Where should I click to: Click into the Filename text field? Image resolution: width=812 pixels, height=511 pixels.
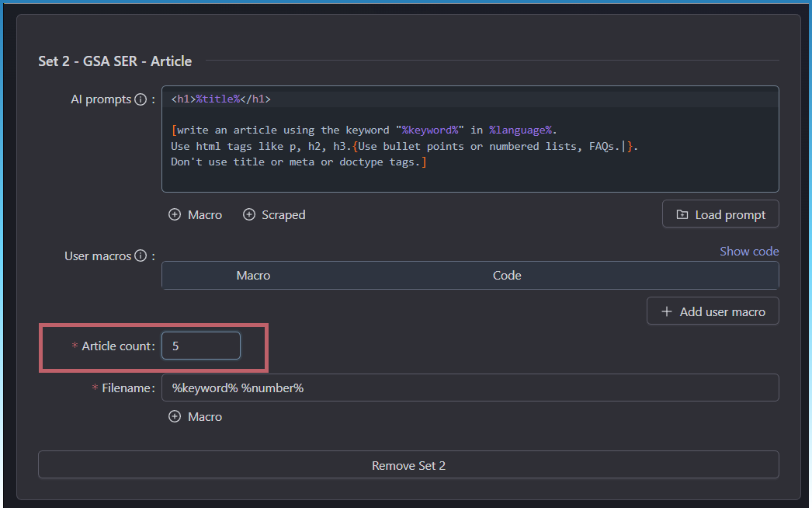[x=470, y=388]
